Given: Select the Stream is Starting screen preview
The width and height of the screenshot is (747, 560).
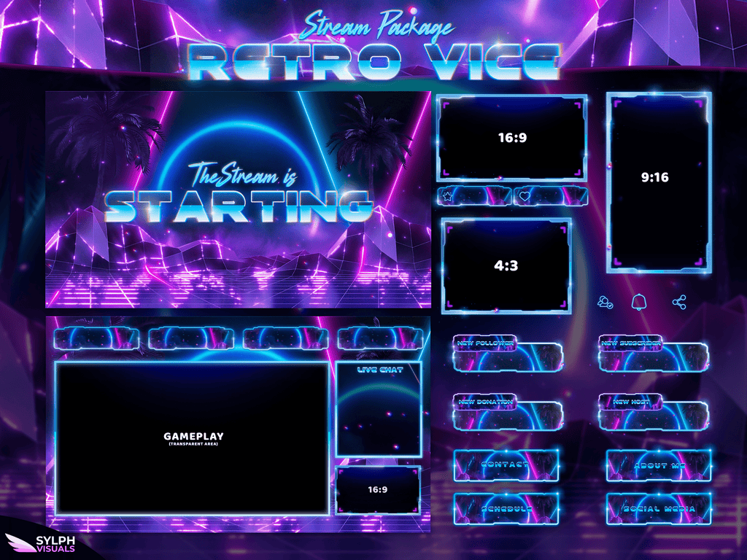Looking at the screenshot, I should (238, 198).
